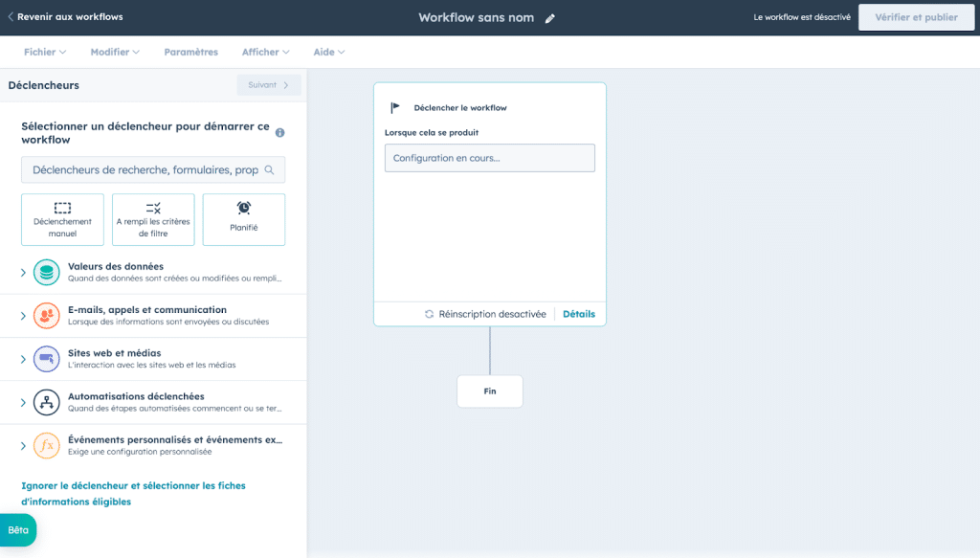This screenshot has height=558, width=980.
Task: Click the info icon beside trigger heading
Action: (x=280, y=133)
